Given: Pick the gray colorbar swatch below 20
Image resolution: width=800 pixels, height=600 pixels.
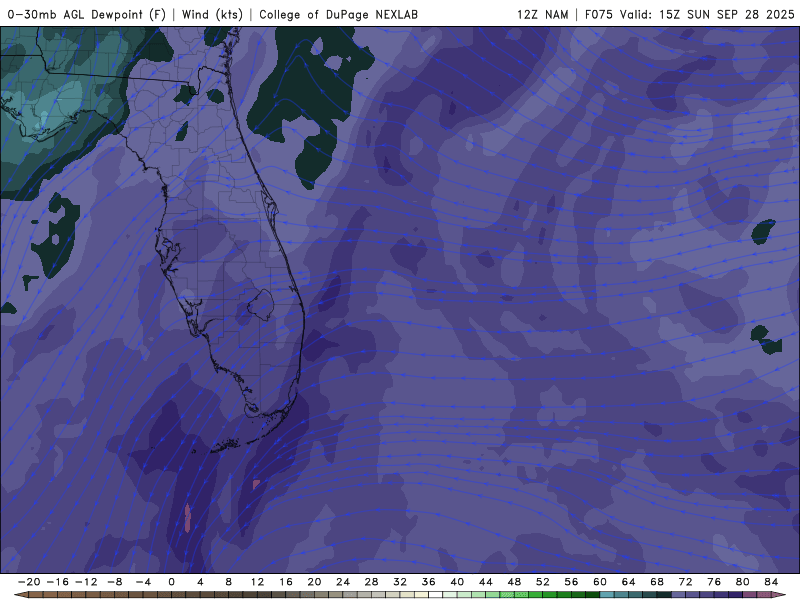Looking at the screenshot, I should [x=321, y=595].
